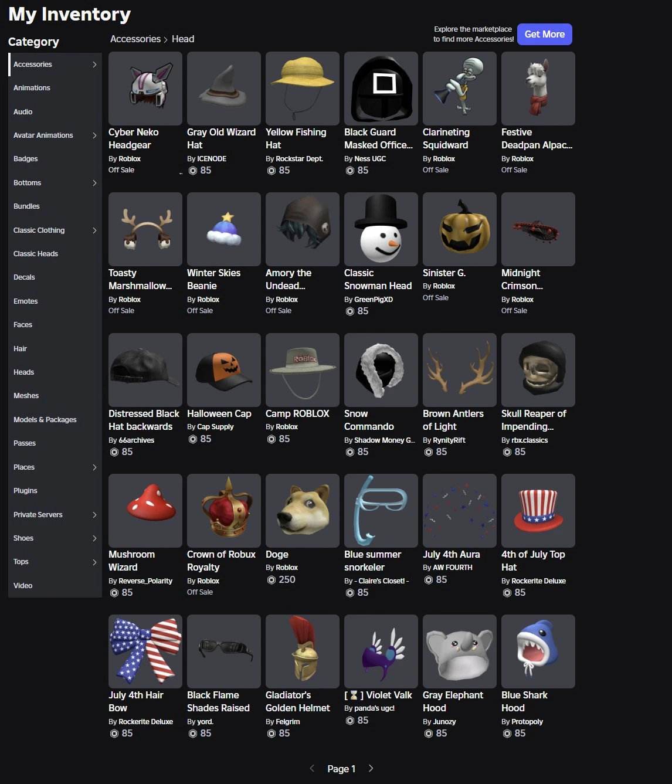Screen dimensions: 672x784
Task: Select the Audio category
Action: (x=55, y=112)
